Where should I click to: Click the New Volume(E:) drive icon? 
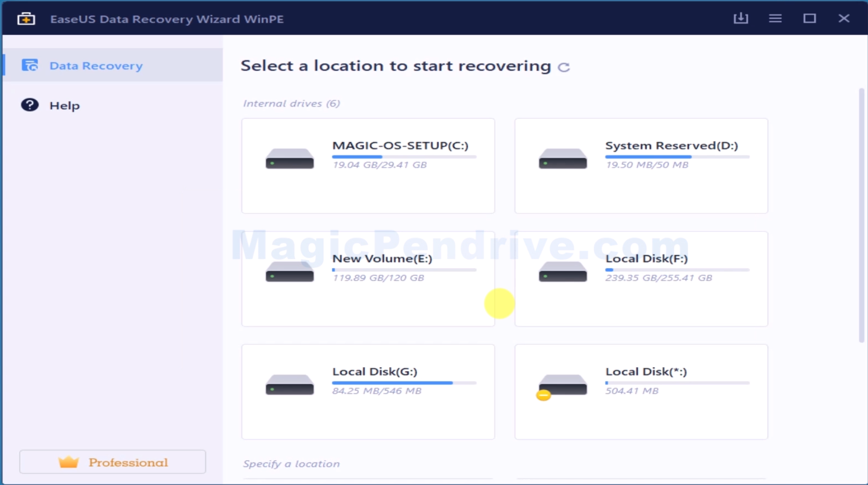(289, 271)
